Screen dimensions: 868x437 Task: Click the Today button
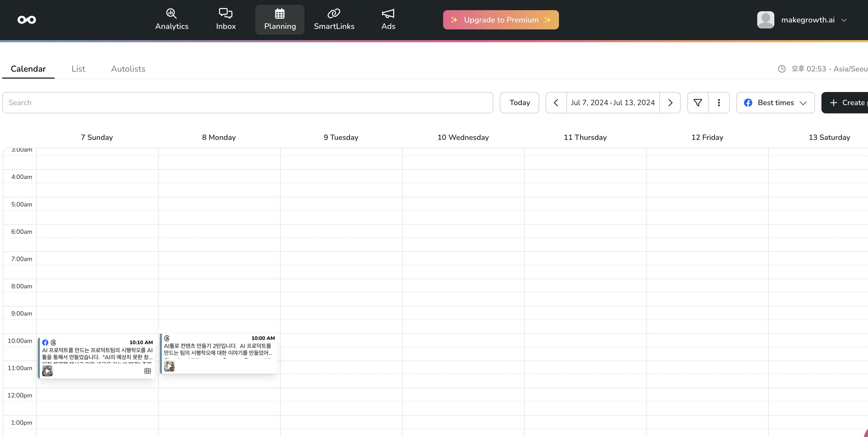pos(519,103)
